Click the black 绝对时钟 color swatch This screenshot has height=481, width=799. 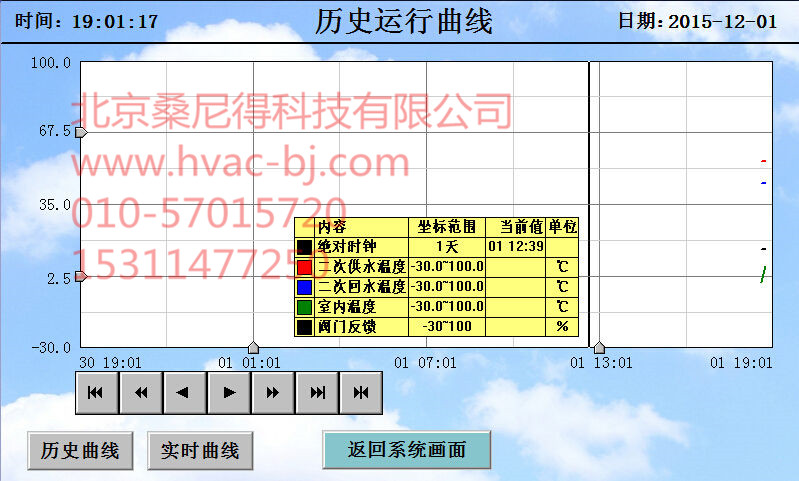[x=305, y=247]
